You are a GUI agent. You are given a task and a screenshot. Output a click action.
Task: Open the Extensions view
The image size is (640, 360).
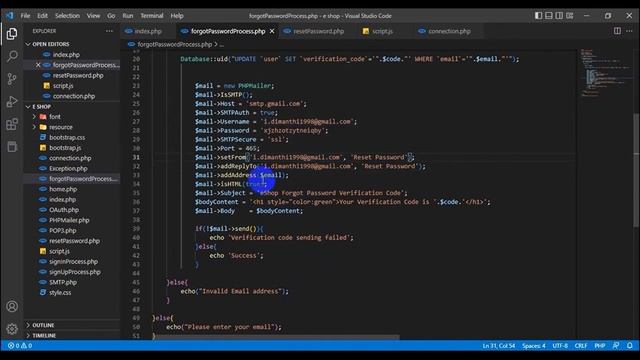coord(12,124)
